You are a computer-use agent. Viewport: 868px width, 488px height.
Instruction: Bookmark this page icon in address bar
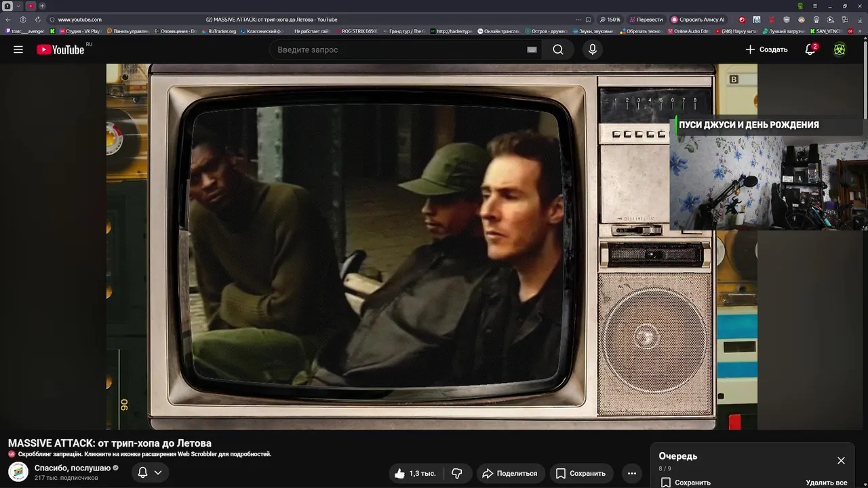588,20
